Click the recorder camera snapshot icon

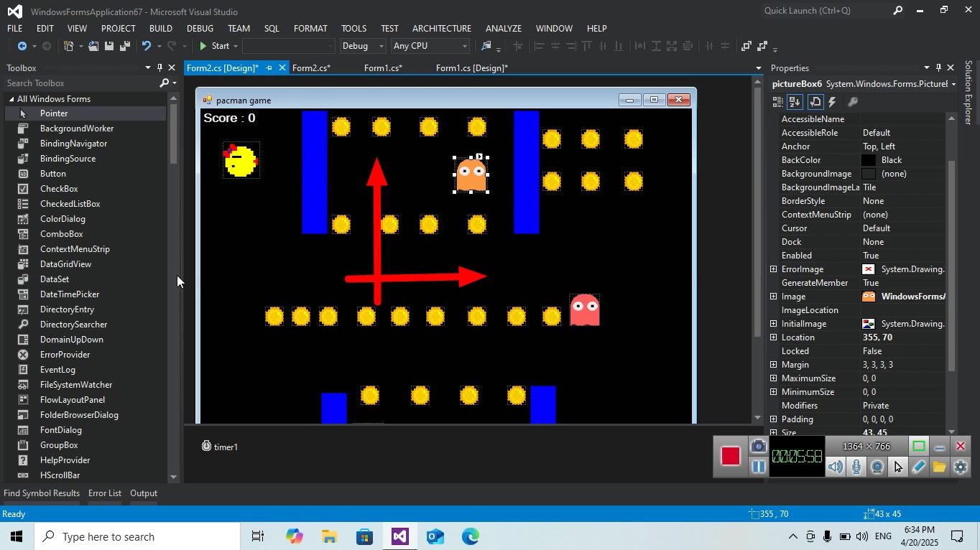[x=758, y=447]
